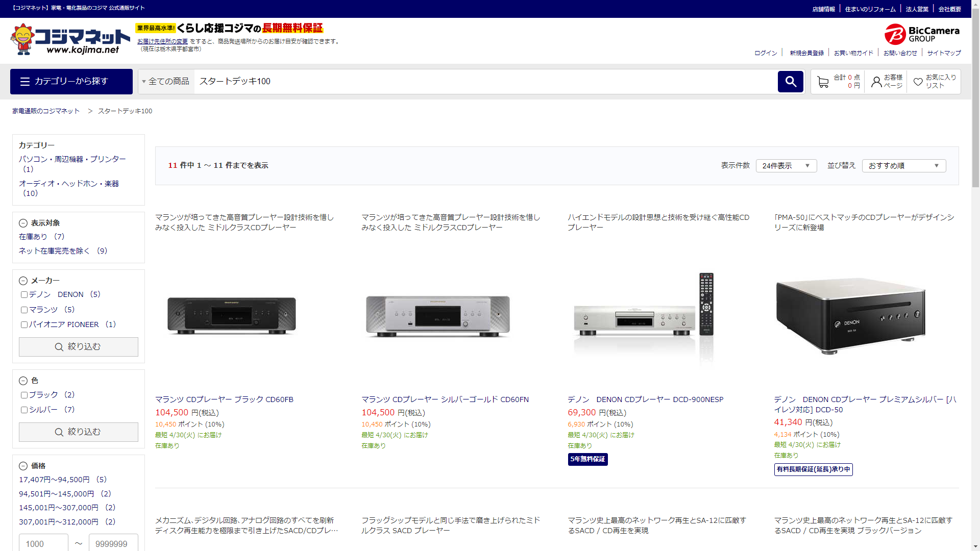Click the maker filter 絞り込む button
Screen dimensions: 980x551
79,347
